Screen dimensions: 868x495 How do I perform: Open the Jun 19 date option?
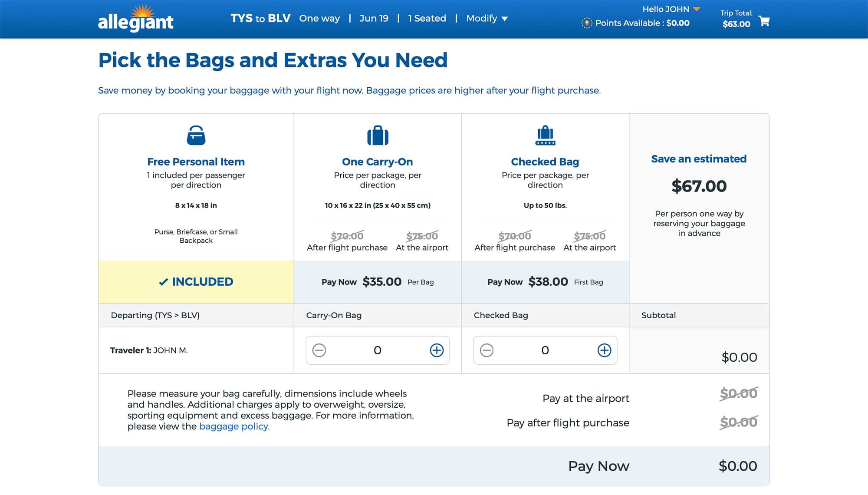[x=374, y=19]
